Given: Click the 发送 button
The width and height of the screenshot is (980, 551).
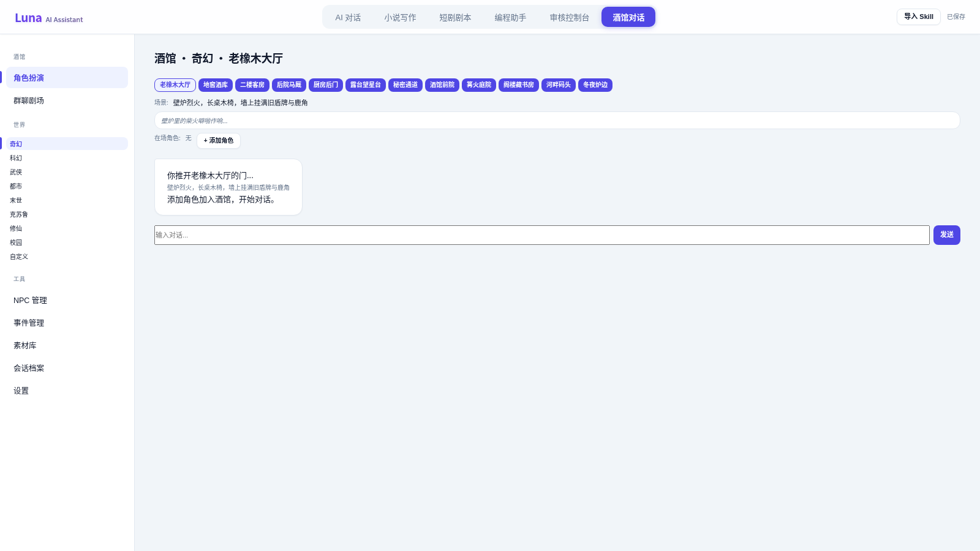Looking at the screenshot, I should coord(947,235).
